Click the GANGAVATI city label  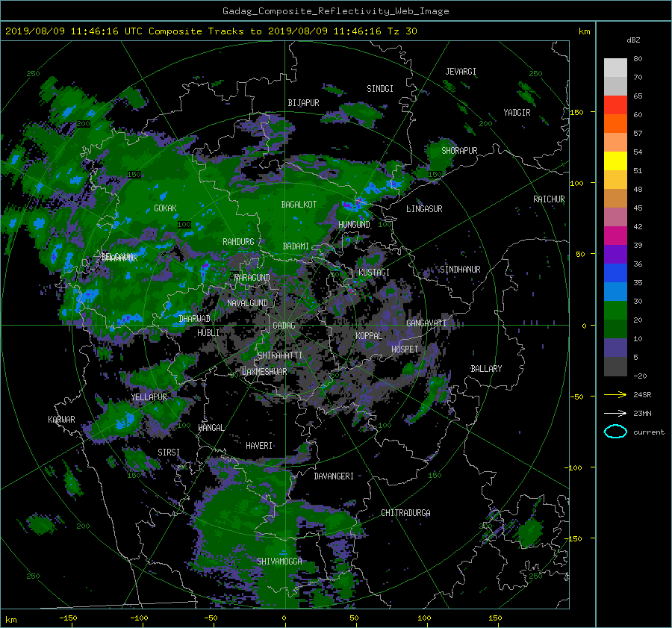426,323
